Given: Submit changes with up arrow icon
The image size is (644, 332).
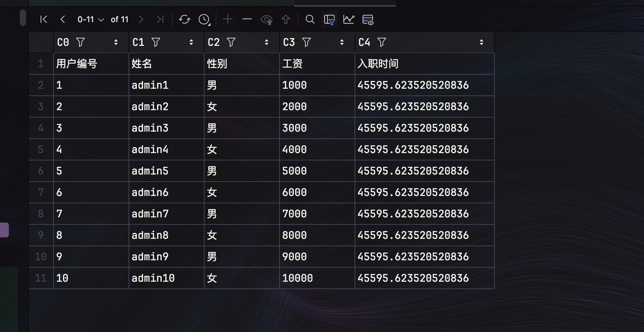Looking at the screenshot, I should pyautogui.click(x=286, y=19).
